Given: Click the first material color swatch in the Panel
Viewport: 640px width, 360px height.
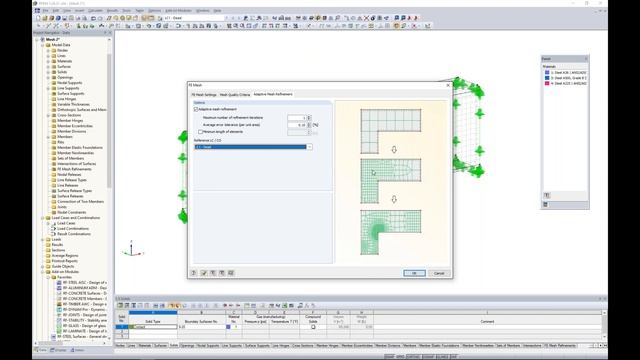Looking at the screenshot, I should point(547,72).
